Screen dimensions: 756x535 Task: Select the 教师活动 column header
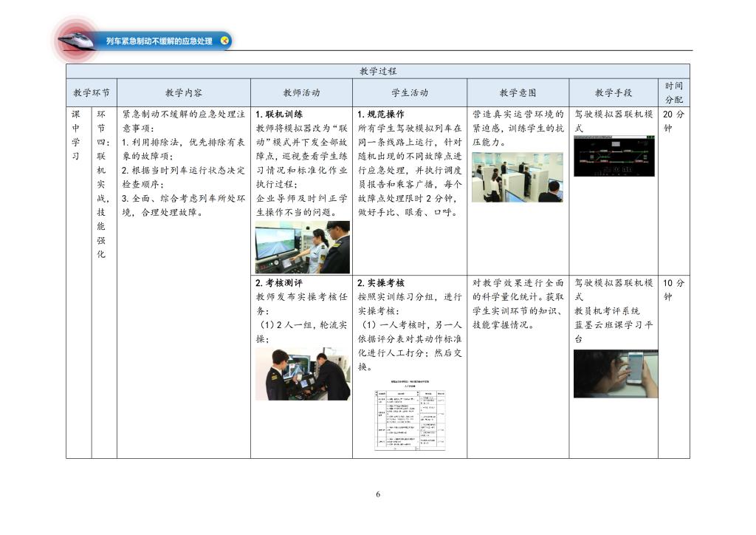(x=301, y=93)
